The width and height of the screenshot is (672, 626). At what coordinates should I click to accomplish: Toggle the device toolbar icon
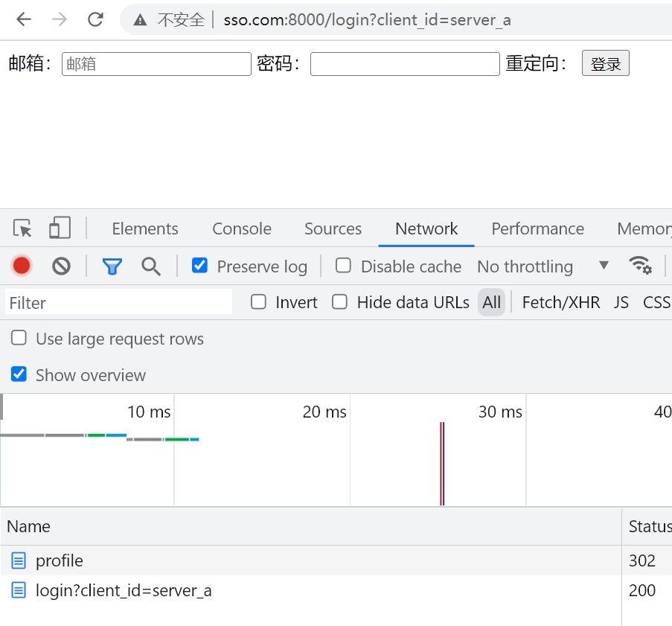(x=60, y=228)
